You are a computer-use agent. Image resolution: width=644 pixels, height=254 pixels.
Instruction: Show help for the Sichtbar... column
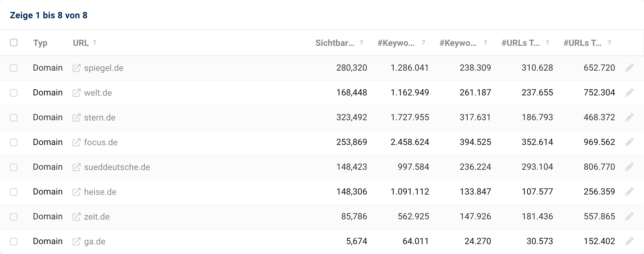pos(361,43)
